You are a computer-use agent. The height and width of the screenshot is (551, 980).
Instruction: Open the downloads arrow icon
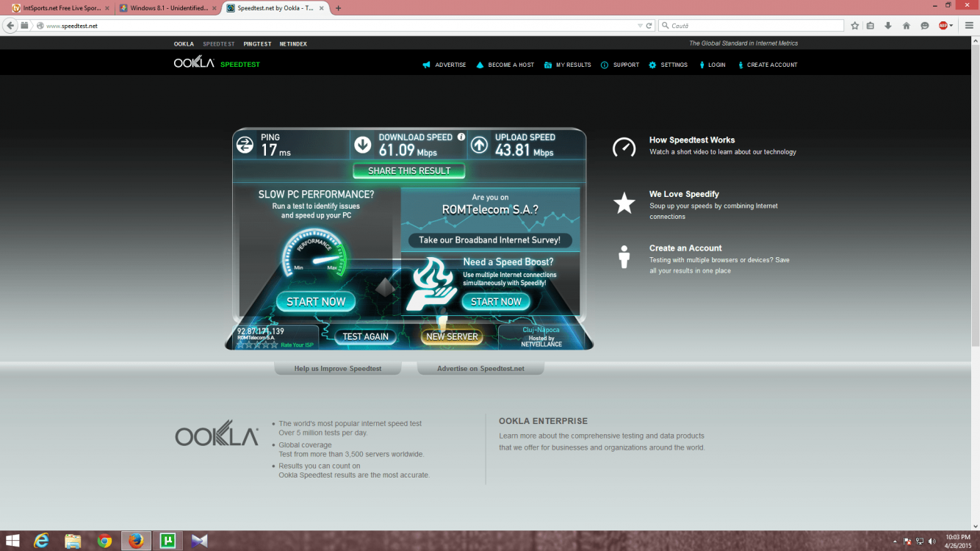point(888,26)
